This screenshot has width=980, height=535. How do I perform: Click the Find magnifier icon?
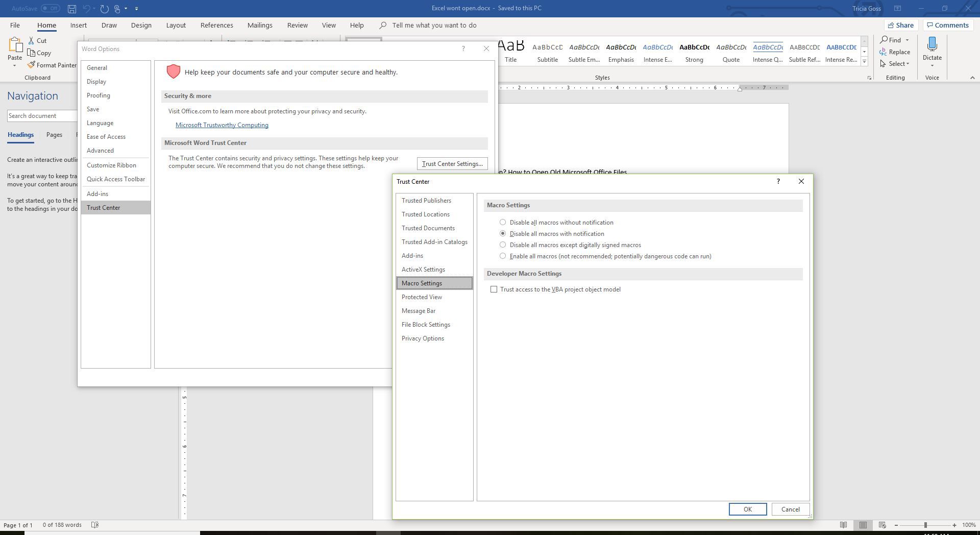click(884, 40)
